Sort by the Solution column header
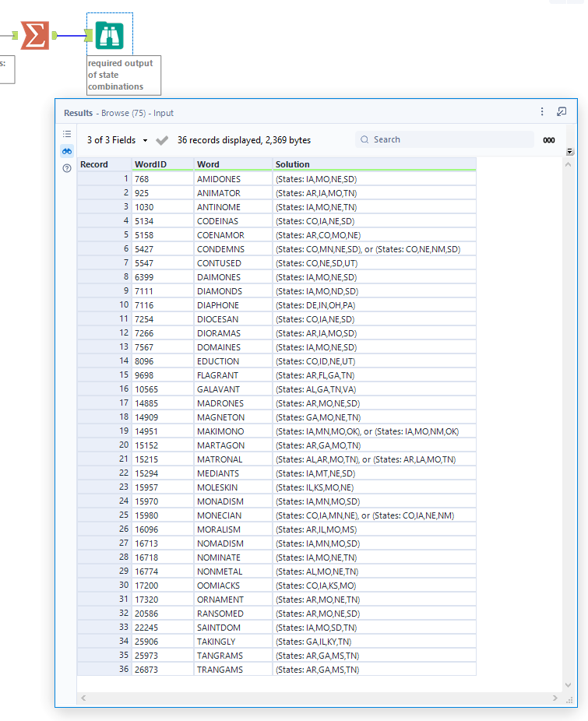The height and width of the screenshot is (721, 588). click(x=374, y=164)
